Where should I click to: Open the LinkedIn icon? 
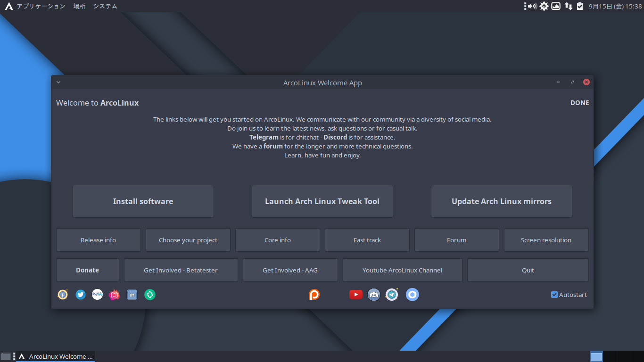(132, 295)
